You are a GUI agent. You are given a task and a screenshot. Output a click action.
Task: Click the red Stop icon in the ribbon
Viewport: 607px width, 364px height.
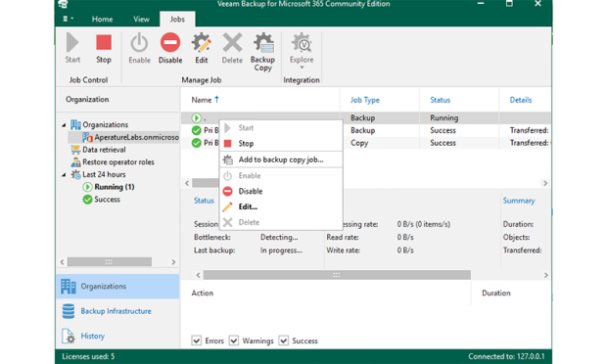tap(104, 42)
